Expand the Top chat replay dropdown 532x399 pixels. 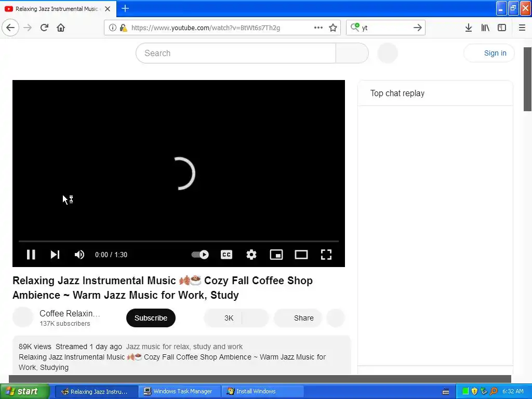click(x=397, y=94)
